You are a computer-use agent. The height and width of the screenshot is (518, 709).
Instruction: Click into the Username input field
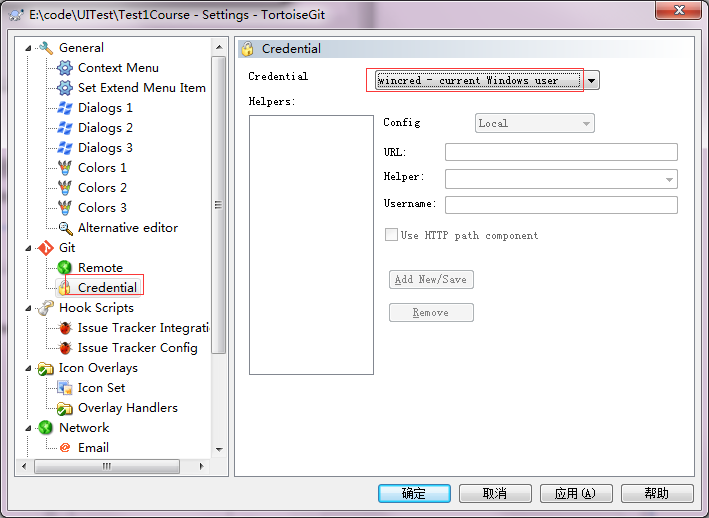coord(561,205)
